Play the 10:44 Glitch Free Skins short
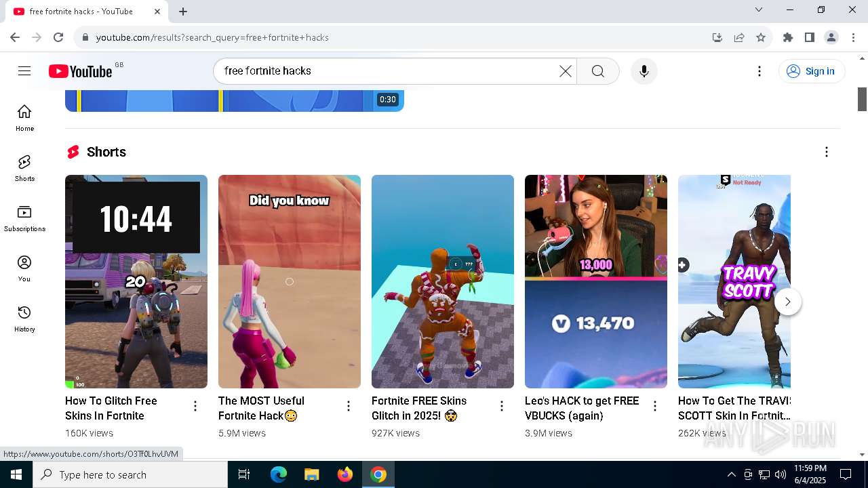The height and width of the screenshot is (488, 868). [x=136, y=281]
